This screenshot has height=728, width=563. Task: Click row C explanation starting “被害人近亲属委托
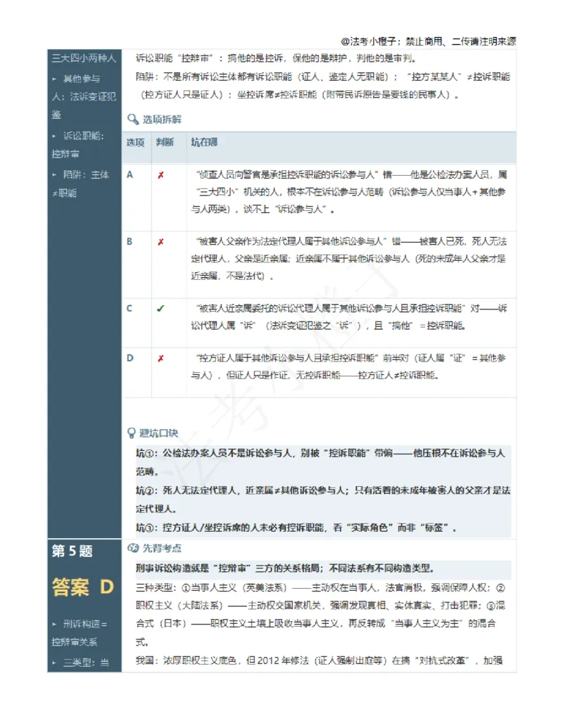(x=349, y=317)
